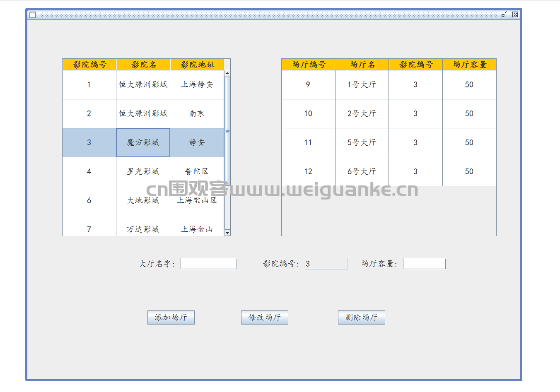Click hall number 12 cell
The height and width of the screenshot is (392, 560).
coord(309,172)
